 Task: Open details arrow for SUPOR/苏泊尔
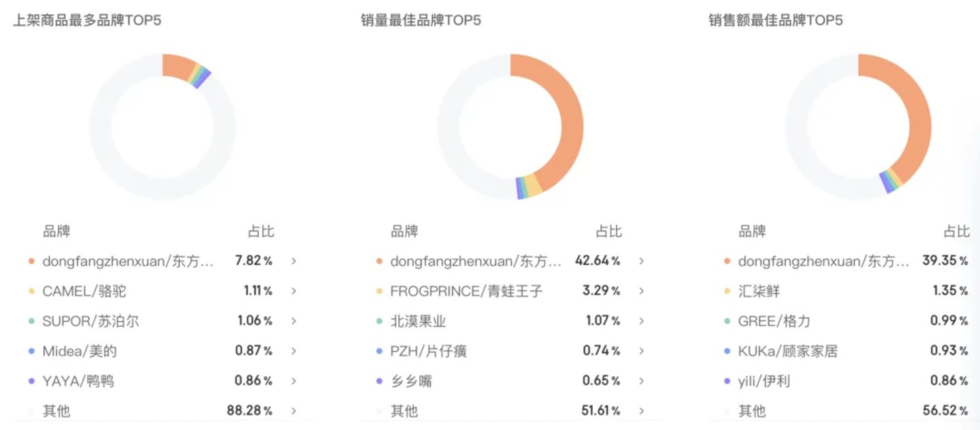(x=293, y=320)
